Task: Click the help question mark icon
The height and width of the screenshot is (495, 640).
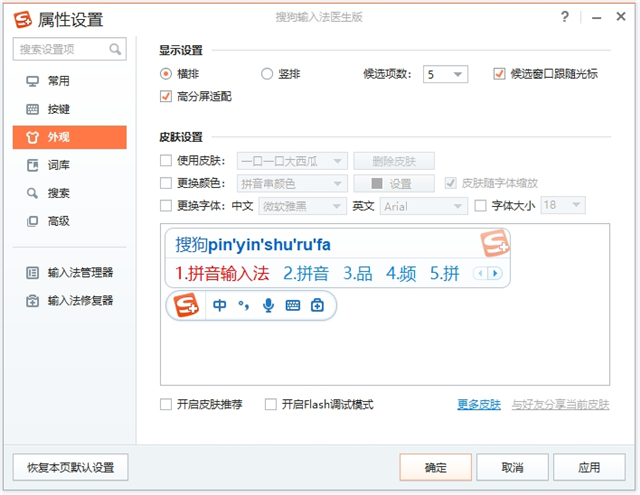Action: click(565, 17)
